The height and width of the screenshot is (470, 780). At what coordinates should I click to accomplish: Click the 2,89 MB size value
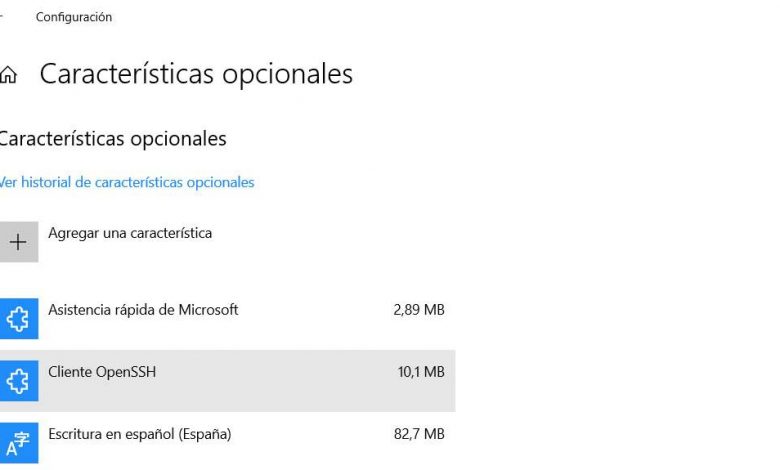coord(419,310)
